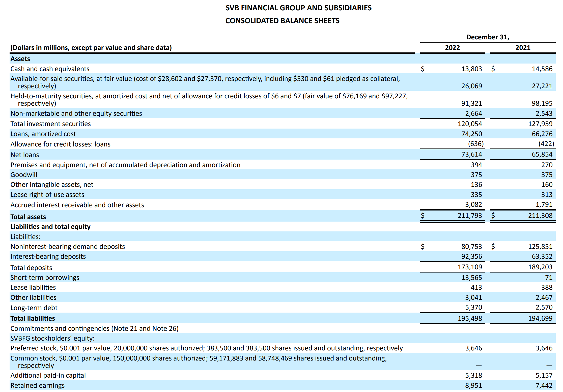
Task: Select the Additional paid-in capital label
Action: pos(48,375)
